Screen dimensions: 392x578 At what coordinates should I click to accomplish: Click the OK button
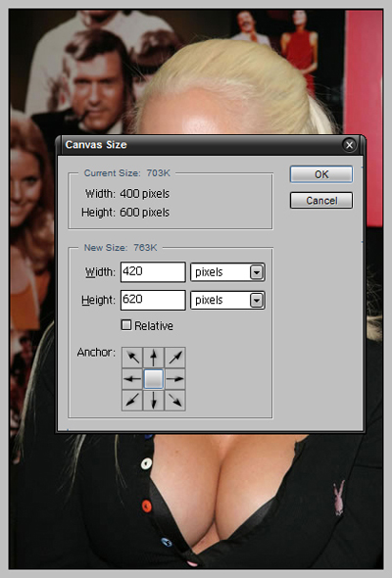[x=321, y=174]
